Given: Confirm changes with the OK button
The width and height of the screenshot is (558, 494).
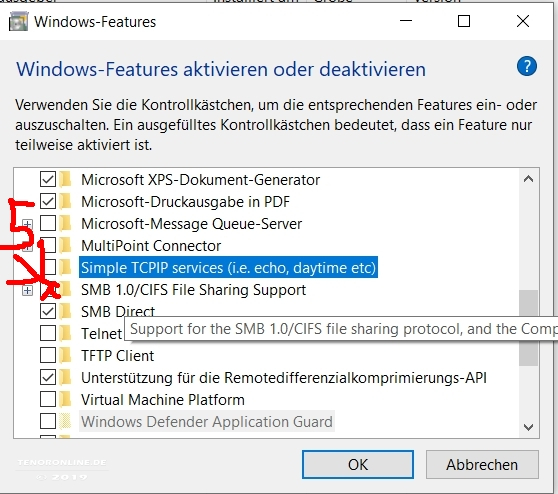Looking at the screenshot, I should coord(358,464).
